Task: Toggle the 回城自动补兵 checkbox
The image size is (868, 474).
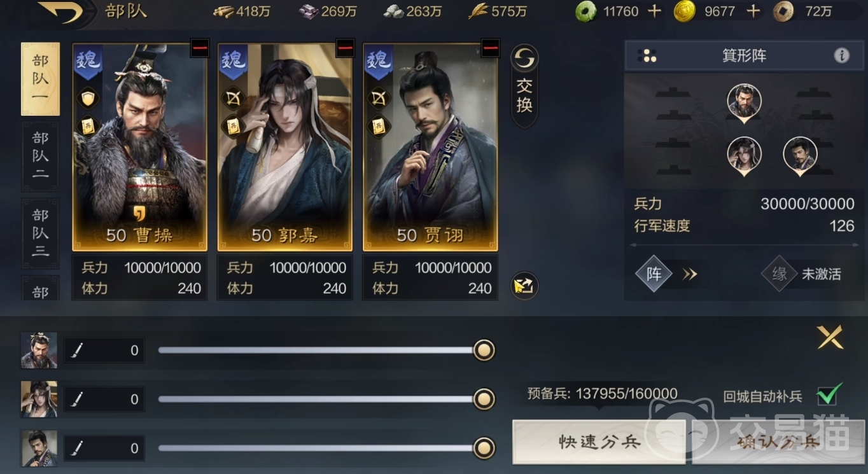Action: click(x=829, y=395)
